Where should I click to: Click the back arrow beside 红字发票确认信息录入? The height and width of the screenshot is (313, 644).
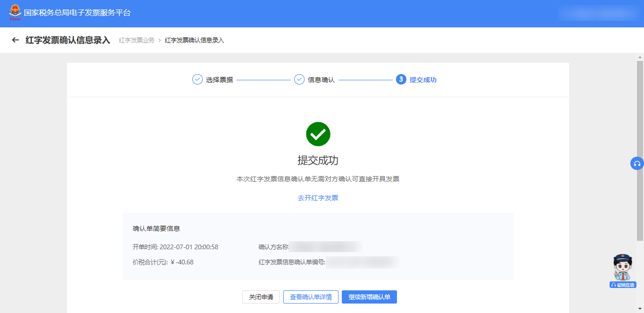click(16, 40)
